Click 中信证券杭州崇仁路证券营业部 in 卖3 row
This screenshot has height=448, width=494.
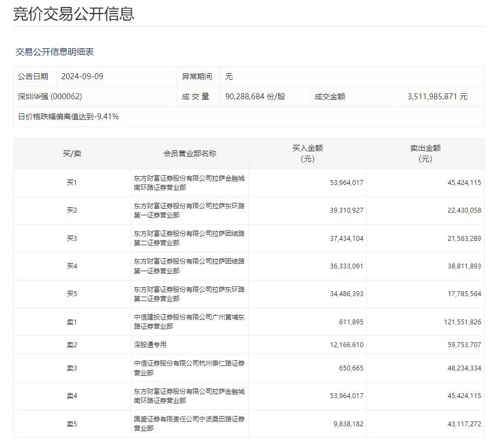click(189, 368)
